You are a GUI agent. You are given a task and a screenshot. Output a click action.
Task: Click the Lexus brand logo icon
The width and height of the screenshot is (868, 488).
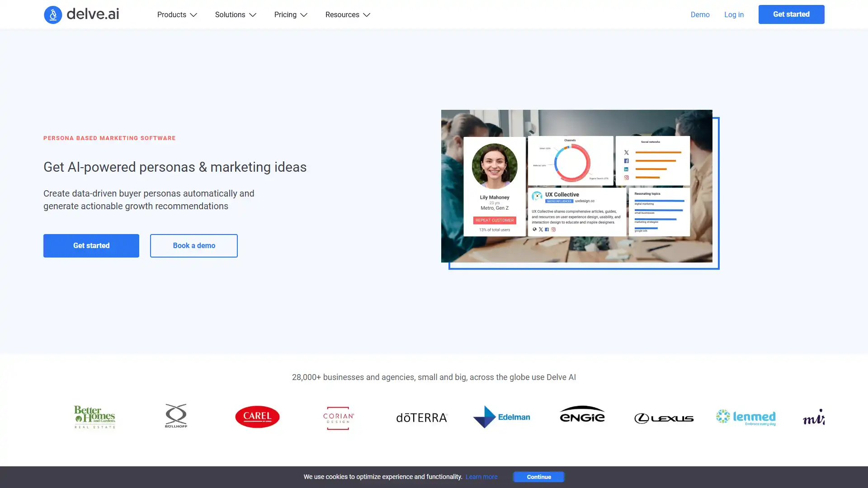[664, 417]
